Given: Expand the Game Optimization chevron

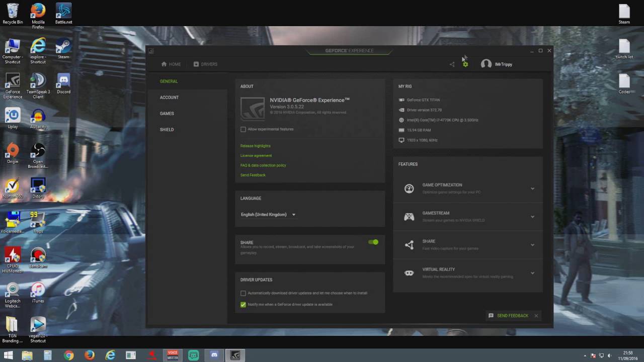Looking at the screenshot, I should [532, 189].
